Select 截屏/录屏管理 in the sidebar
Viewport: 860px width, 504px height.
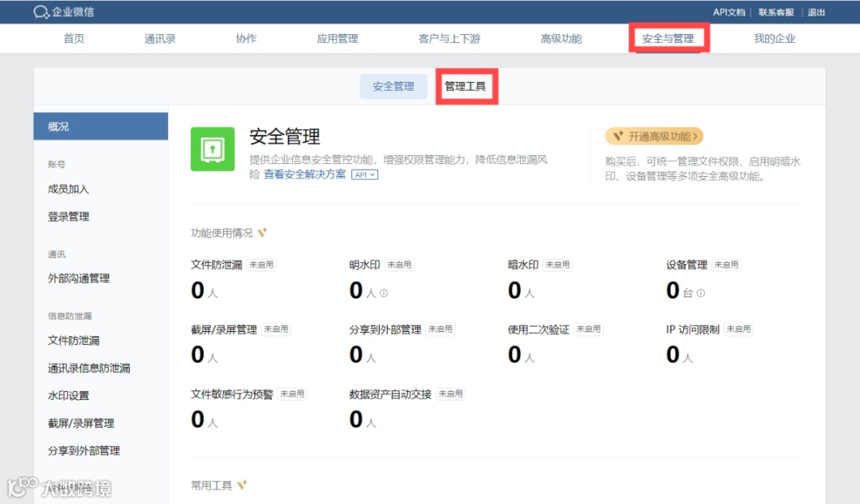[x=81, y=423]
